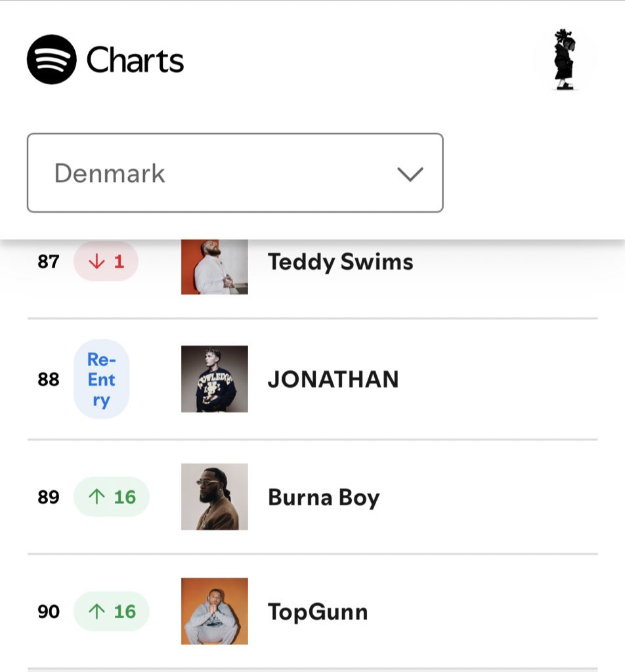Click the Charts header title
625x672 pixels.
click(x=135, y=60)
